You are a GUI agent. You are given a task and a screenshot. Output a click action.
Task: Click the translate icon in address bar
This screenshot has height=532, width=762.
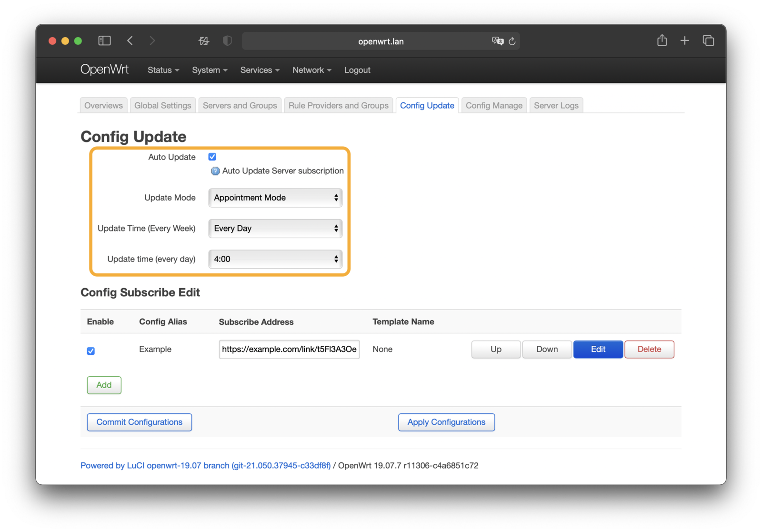(497, 41)
